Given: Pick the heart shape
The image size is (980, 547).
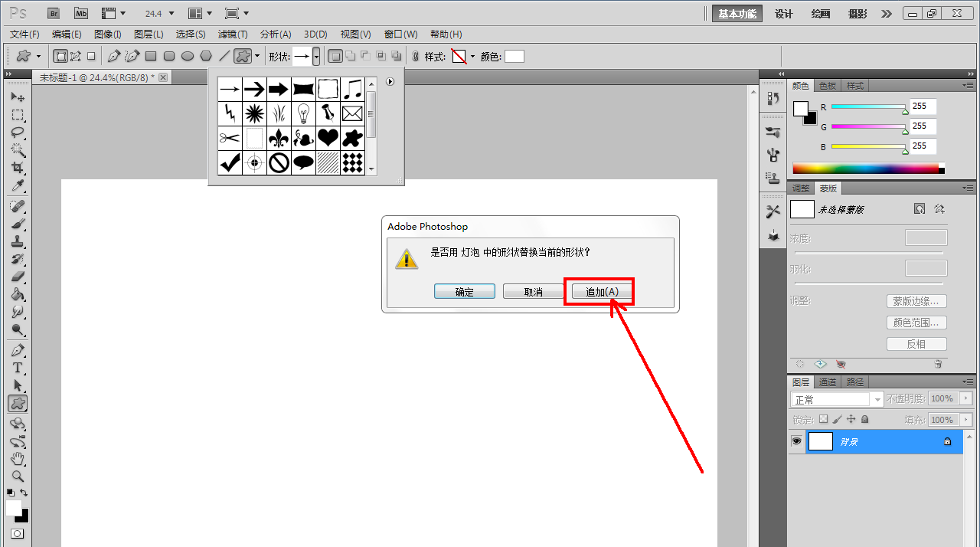Looking at the screenshot, I should (x=328, y=138).
